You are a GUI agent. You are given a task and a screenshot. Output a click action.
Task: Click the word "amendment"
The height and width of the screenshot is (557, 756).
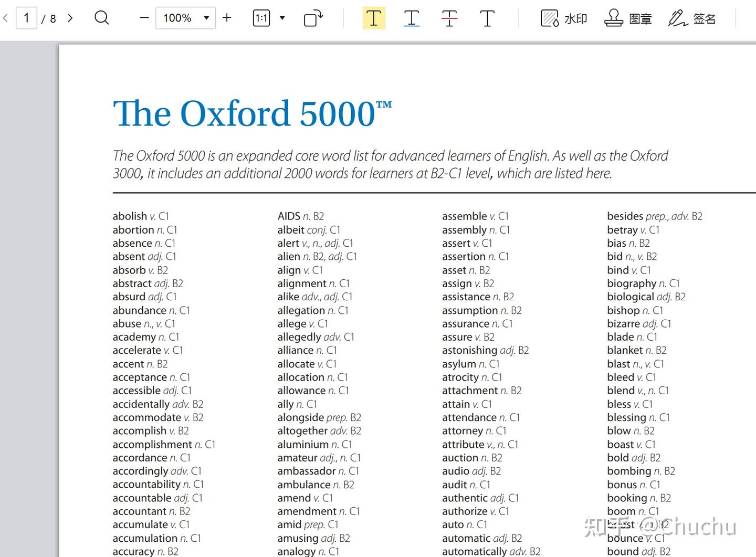tap(307, 511)
